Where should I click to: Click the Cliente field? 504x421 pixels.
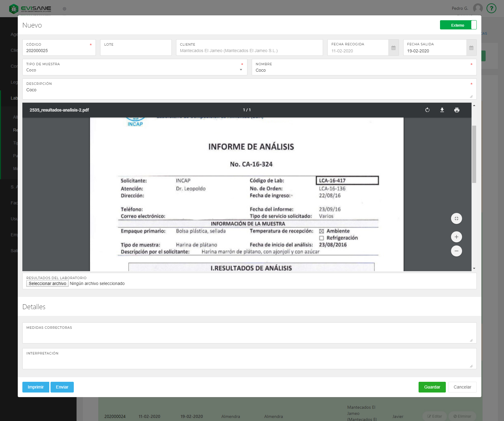250,47
